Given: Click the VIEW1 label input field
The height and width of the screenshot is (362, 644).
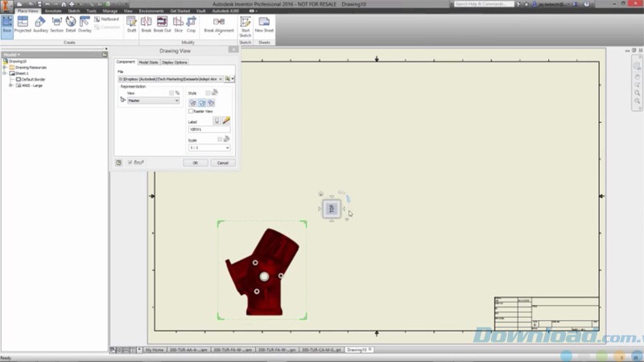Looking at the screenshot, I should [x=208, y=130].
